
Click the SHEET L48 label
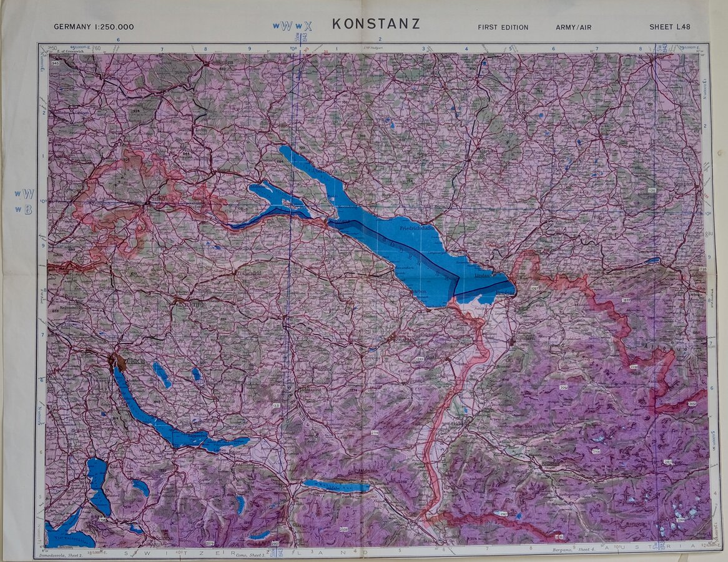tap(670, 27)
